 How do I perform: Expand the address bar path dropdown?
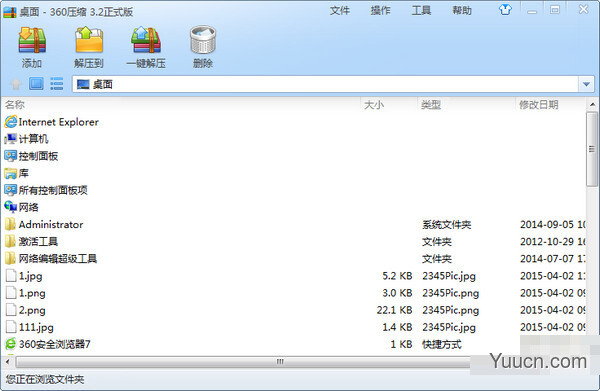(x=586, y=84)
